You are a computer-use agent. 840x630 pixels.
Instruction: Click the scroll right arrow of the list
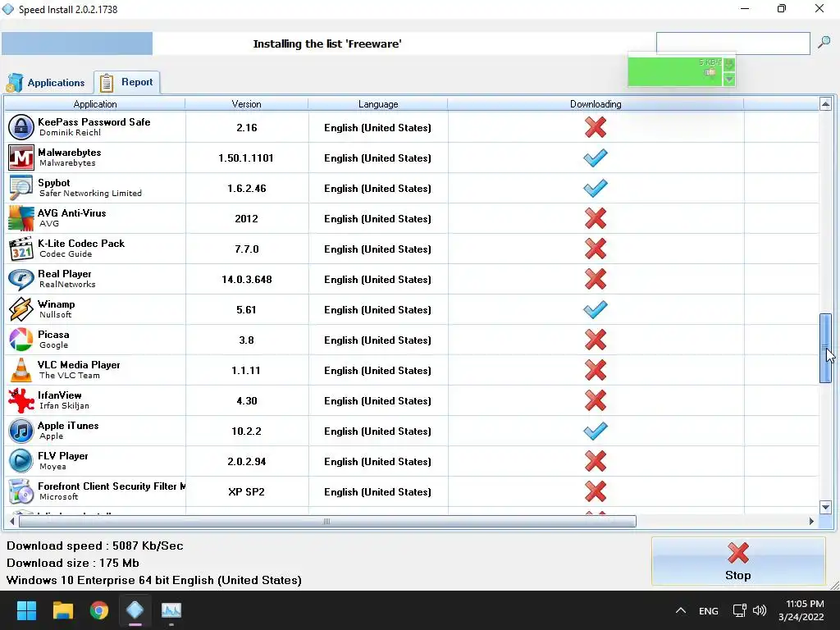tap(811, 521)
